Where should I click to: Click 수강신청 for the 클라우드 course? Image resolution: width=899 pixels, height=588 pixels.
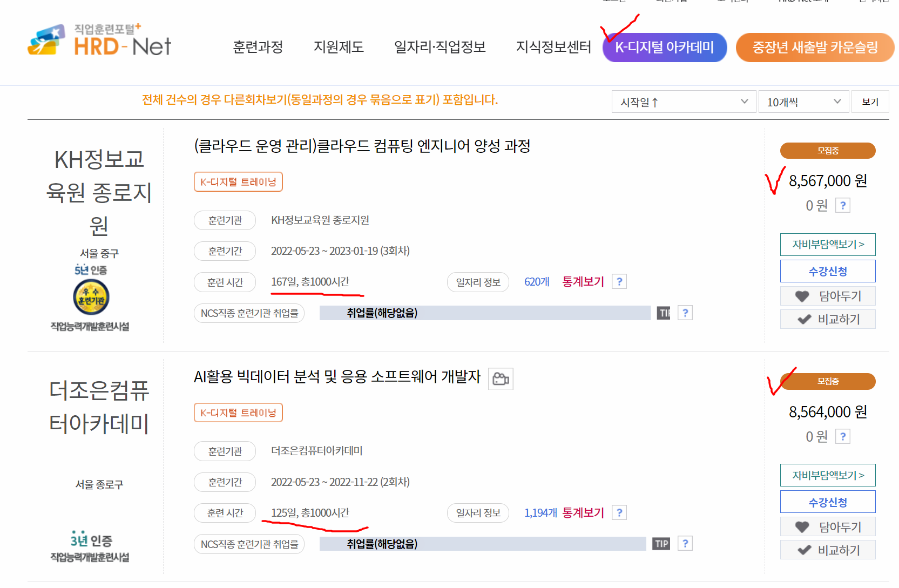pyautogui.click(x=828, y=271)
